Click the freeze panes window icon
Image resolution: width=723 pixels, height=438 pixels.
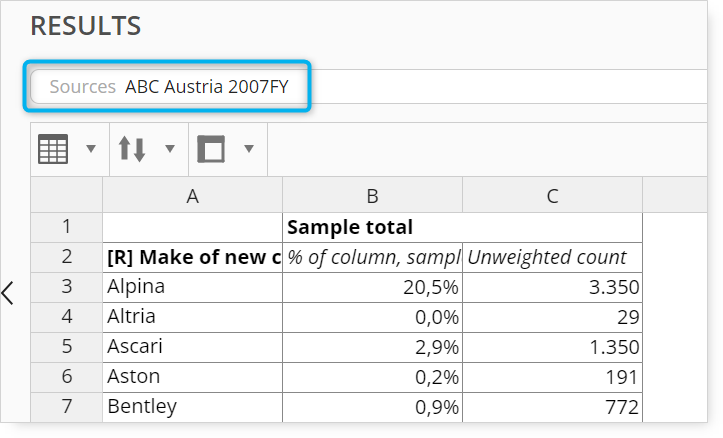[211, 149]
